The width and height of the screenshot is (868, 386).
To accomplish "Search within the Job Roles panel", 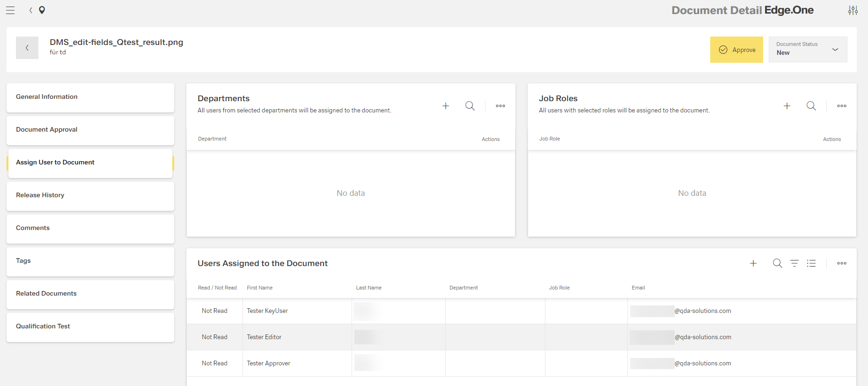I will (811, 106).
